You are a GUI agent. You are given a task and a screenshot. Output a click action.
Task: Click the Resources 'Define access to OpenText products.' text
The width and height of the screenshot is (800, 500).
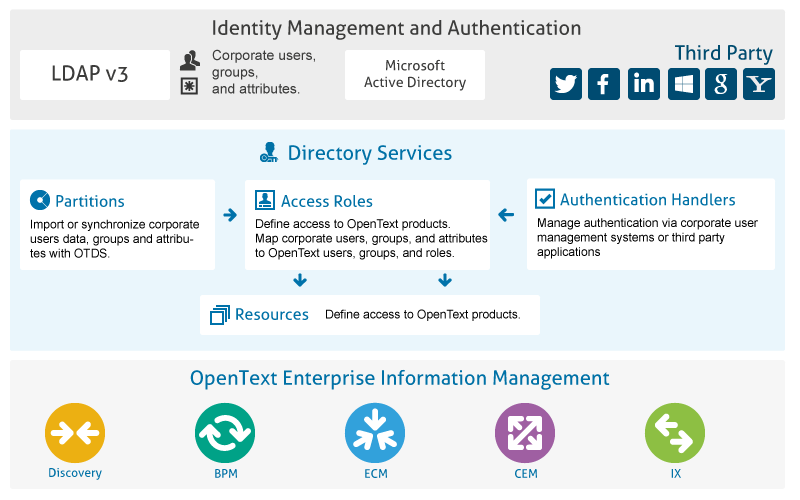click(422, 314)
